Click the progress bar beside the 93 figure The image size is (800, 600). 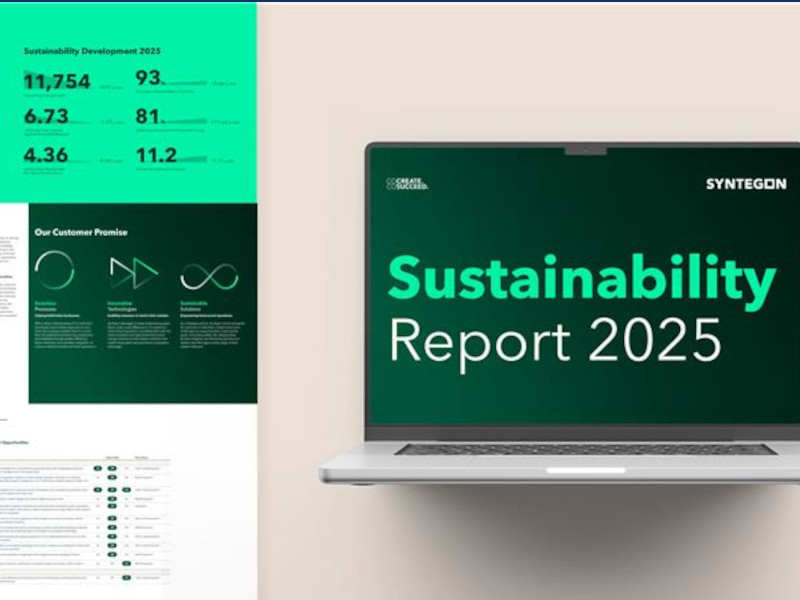186,83
